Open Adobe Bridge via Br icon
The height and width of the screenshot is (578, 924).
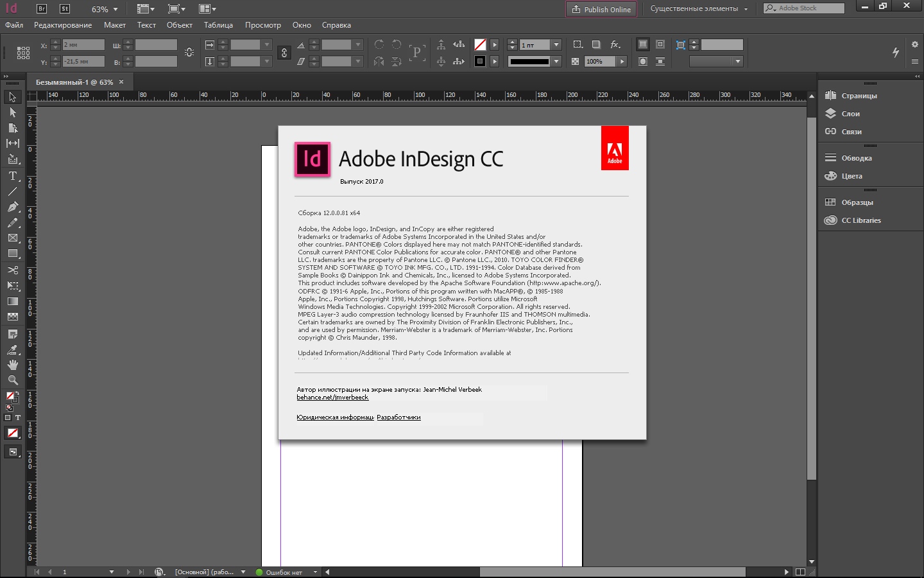pos(42,9)
